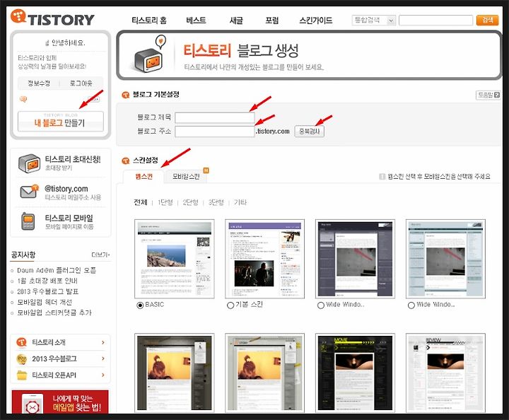Click the BASIC skin thumbnail

[x=175, y=259]
